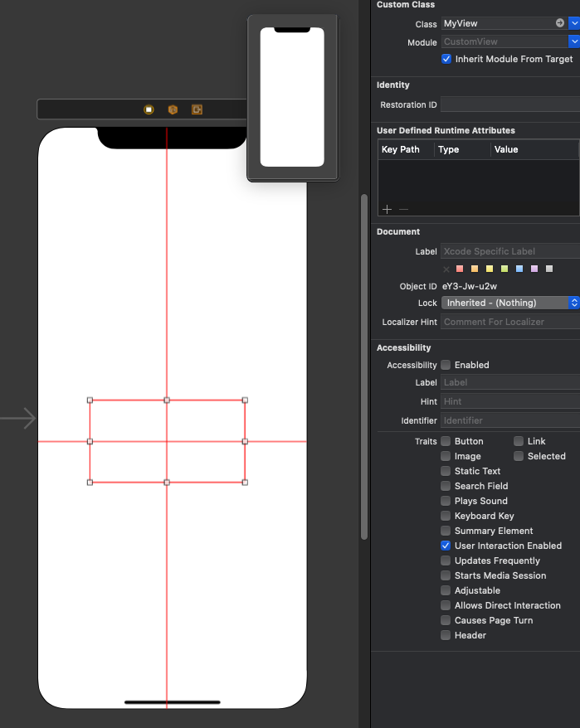The height and width of the screenshot is (728, 580).
Task: Check the Selected trait
Action: tap(519, 456)
